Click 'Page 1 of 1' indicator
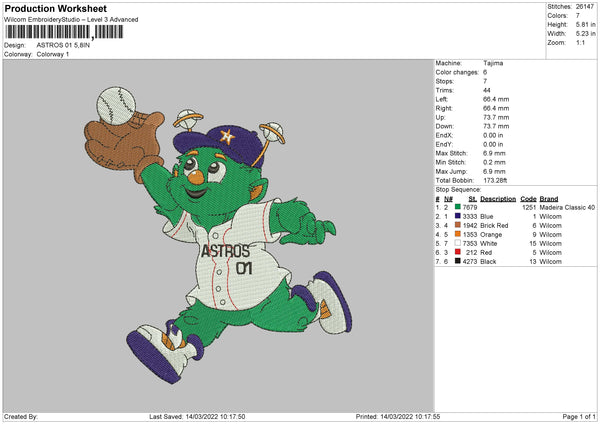Viewport: 600px width, 424px height. (579, 417)
